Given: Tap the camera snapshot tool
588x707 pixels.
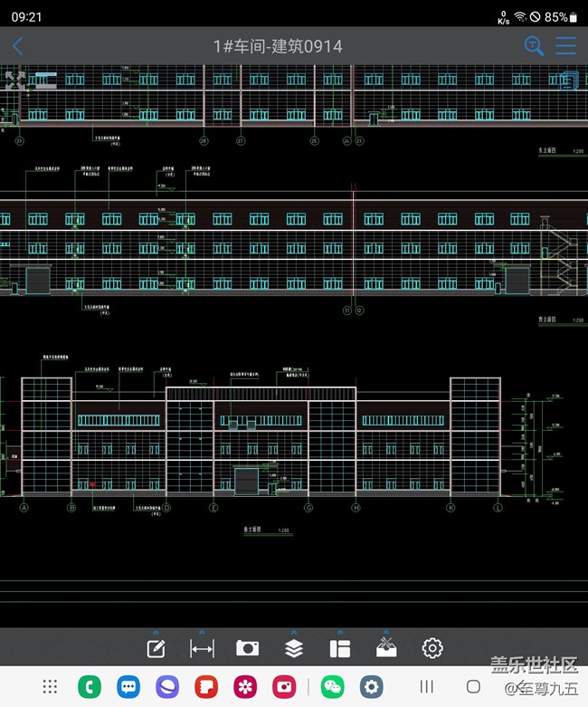Looking at the screenshot, I should pos(247,648).
